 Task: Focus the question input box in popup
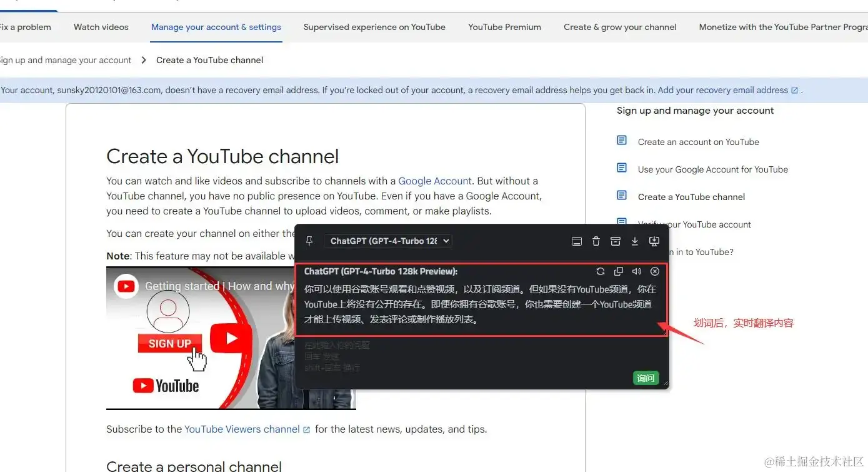(x=481, y=356)
